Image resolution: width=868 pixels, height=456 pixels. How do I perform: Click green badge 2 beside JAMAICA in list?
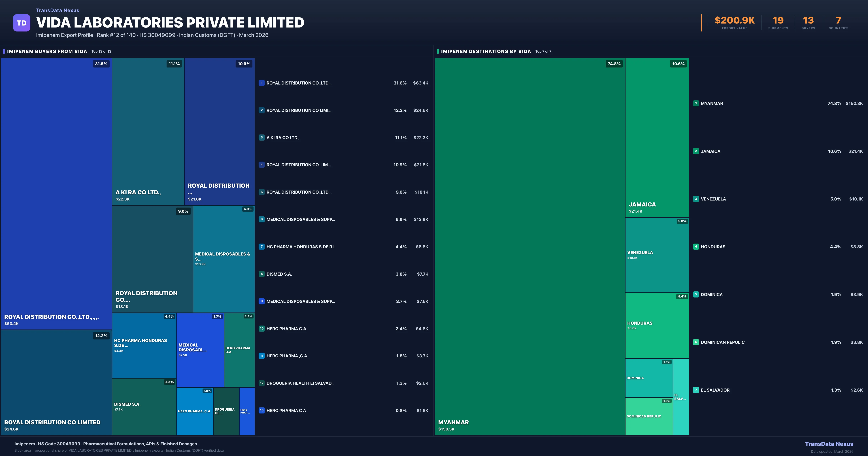click(x=696, y=151)
